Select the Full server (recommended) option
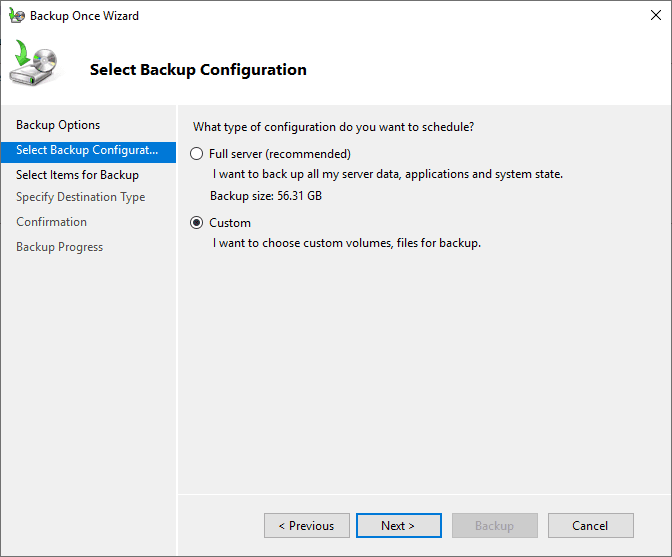The height and width of the screenshot is (557, 672). (197, 154)
